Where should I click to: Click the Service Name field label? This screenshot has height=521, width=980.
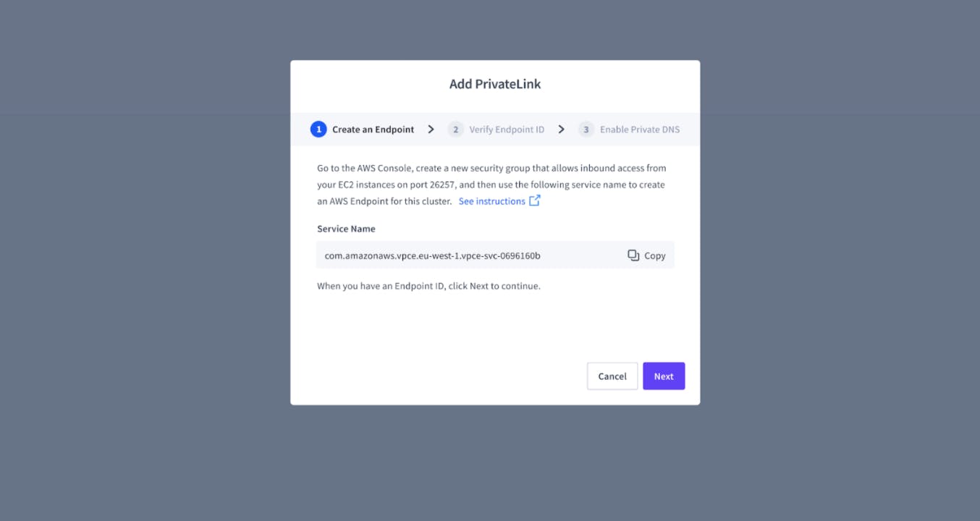(x=346, y=229)
